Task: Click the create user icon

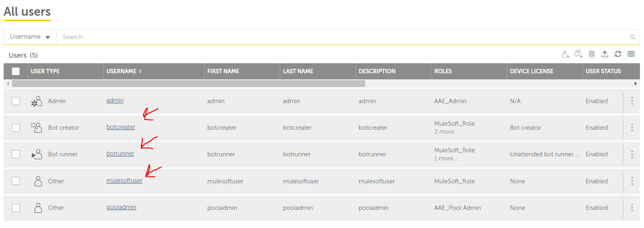Action: point(565,54)
